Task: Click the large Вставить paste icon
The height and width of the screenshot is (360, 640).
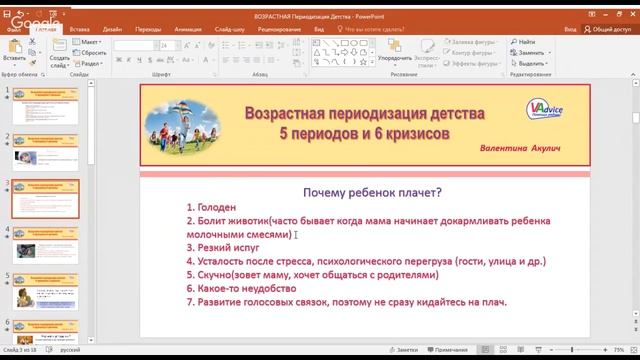Action: pos(15,47)
